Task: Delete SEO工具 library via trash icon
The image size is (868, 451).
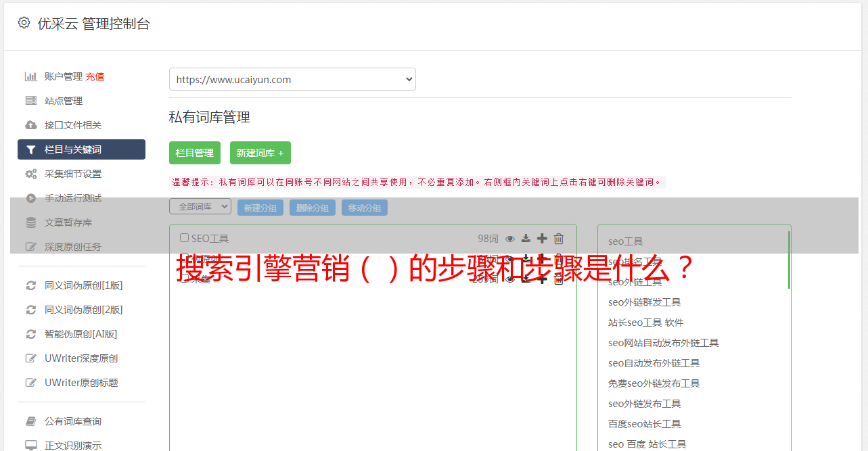Action: 559,239
